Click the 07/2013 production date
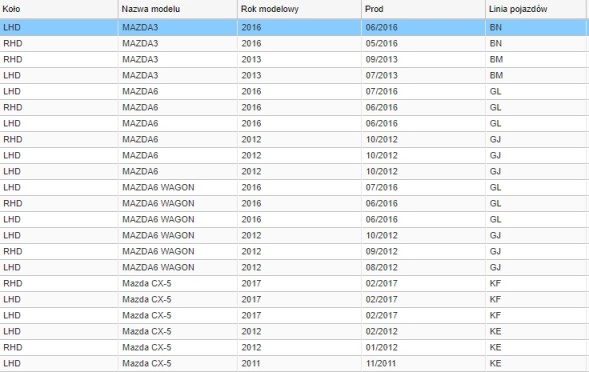589x372 pixels. pos(381,76)
